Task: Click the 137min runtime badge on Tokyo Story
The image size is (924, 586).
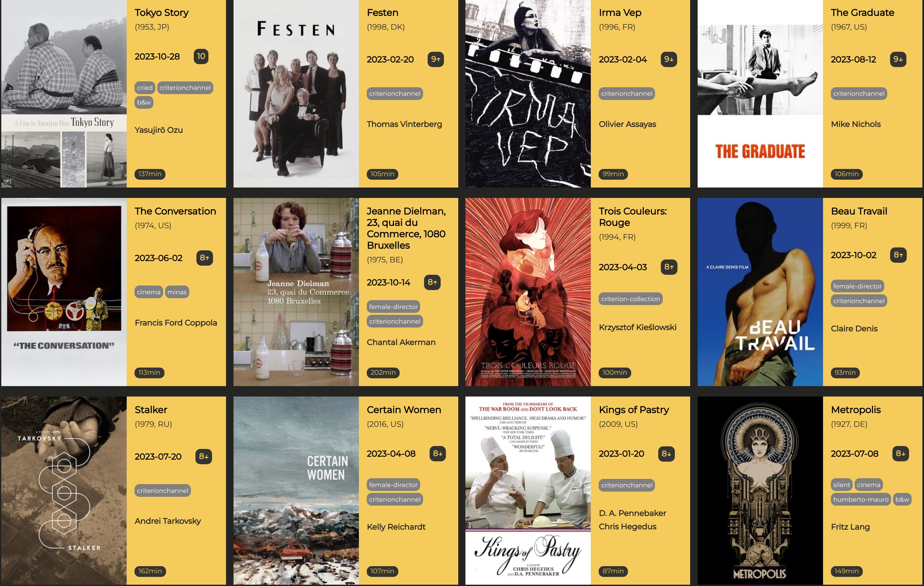Action: [x=149, y=174]
